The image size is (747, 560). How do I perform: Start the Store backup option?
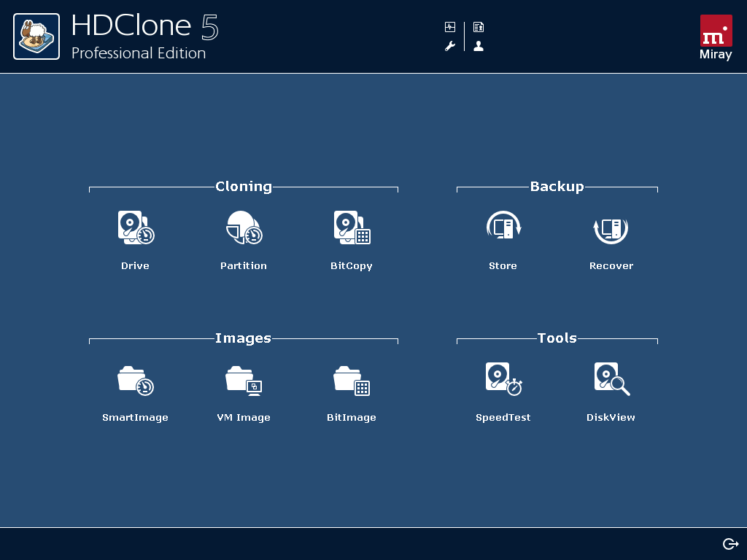coord(503,227)
